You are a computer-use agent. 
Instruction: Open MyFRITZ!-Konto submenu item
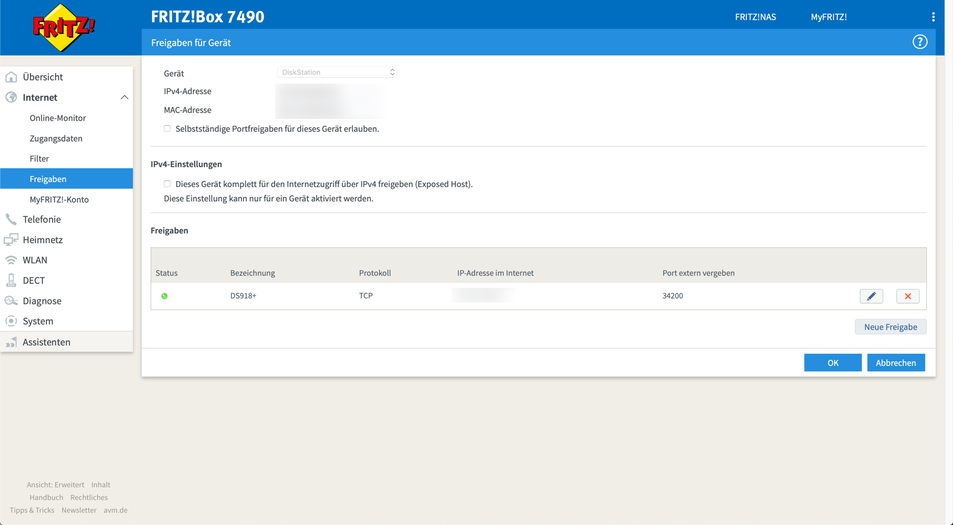59,199
